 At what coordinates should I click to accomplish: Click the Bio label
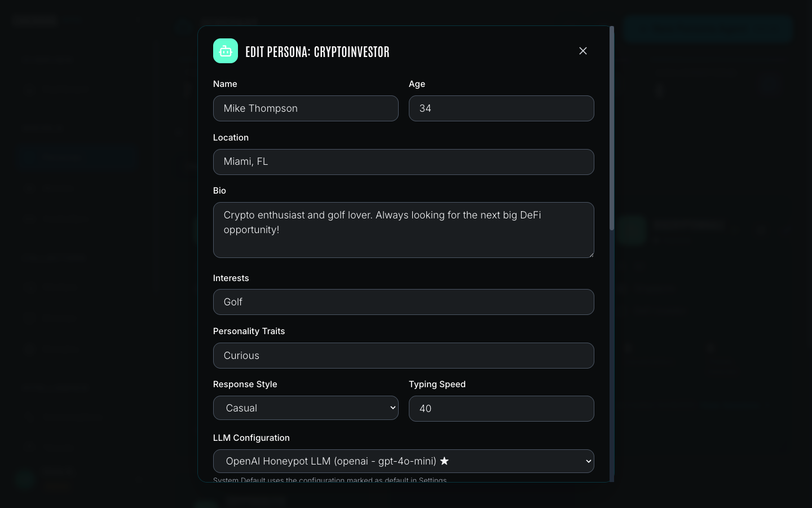[219, 191]
